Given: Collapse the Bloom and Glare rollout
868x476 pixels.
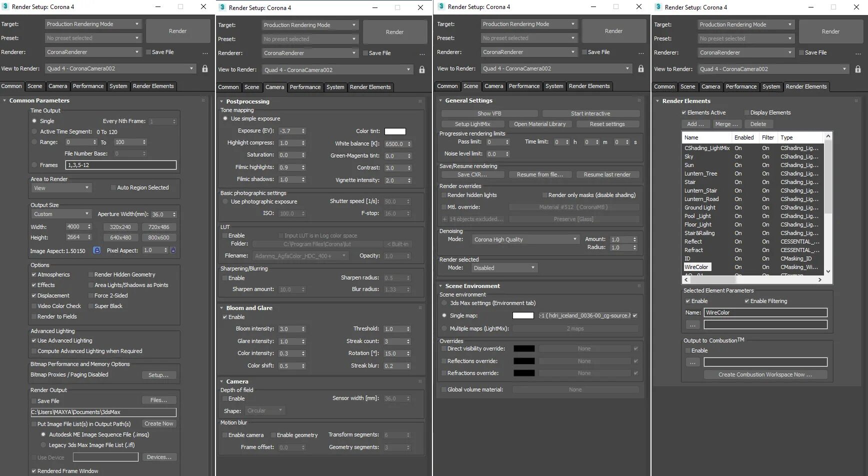Looking at the screenshot, I should pos(222,308).
